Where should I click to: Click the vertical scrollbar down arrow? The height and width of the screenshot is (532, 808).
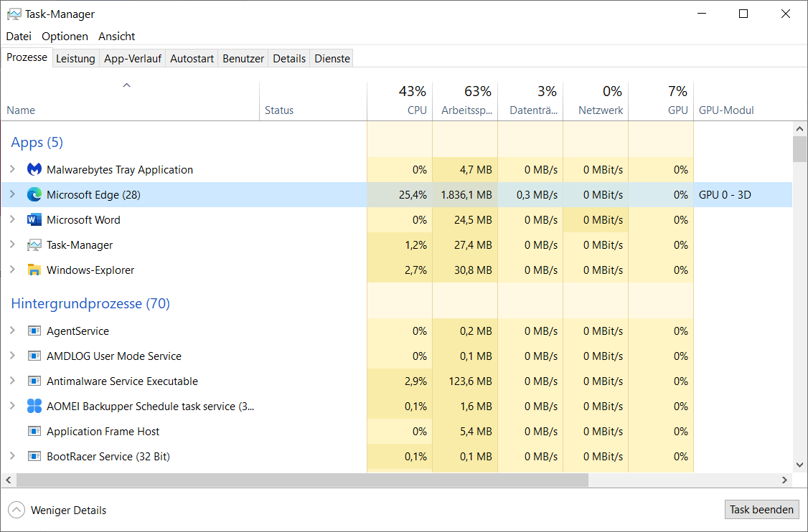click(x=800, y=465)
